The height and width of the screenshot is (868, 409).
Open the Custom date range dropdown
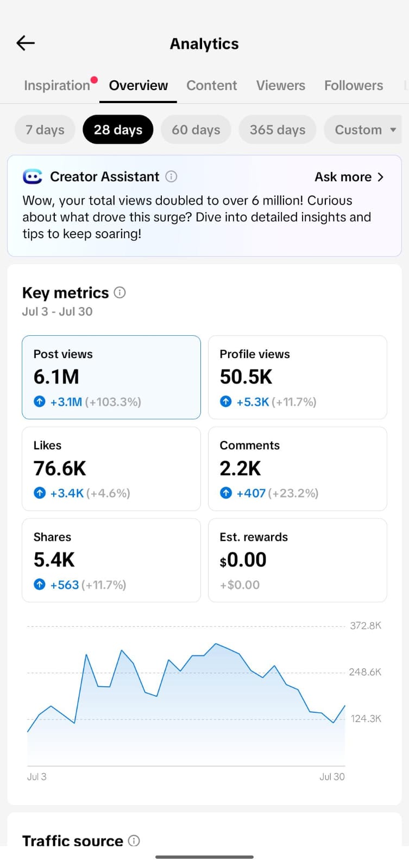tap(362, 130)
